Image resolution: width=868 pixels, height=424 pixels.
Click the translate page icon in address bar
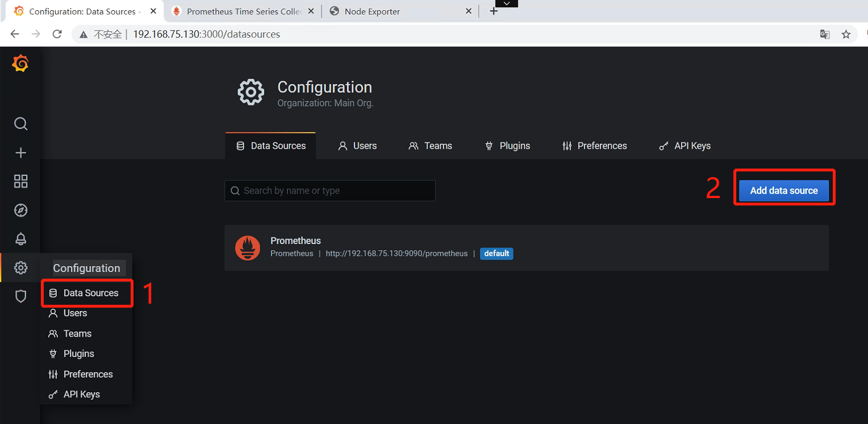825,35
